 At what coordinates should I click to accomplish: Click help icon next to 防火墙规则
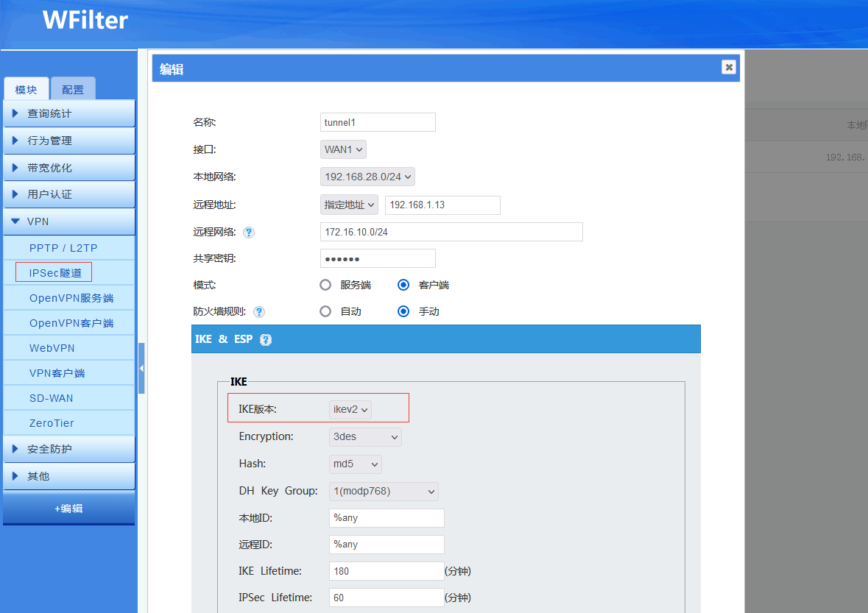point(259,312)
